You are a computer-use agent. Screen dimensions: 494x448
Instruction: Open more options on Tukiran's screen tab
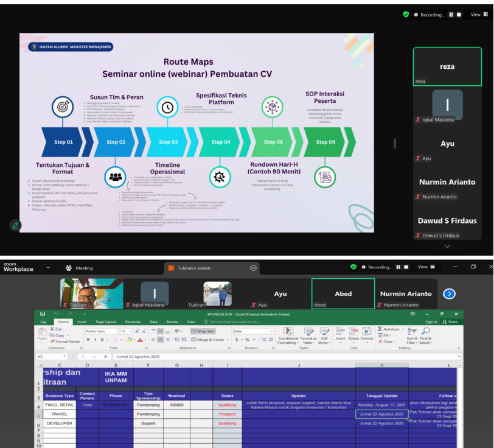click(253, 268)
